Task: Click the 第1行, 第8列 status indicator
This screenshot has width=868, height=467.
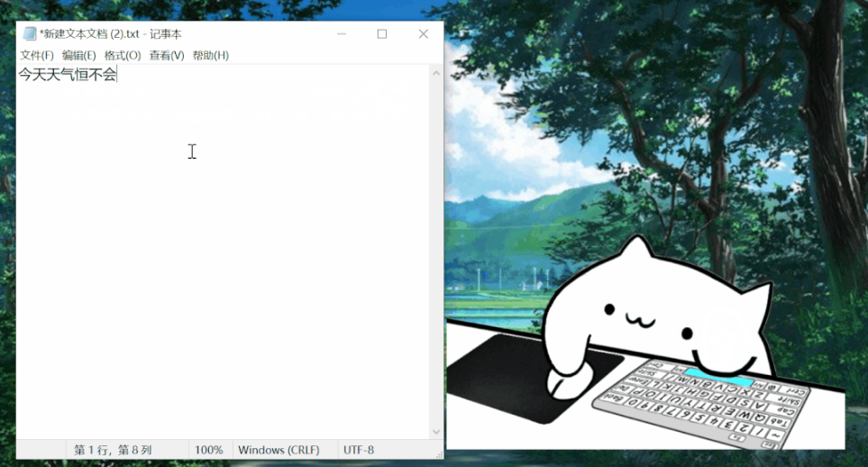Action: click(113, 450)
